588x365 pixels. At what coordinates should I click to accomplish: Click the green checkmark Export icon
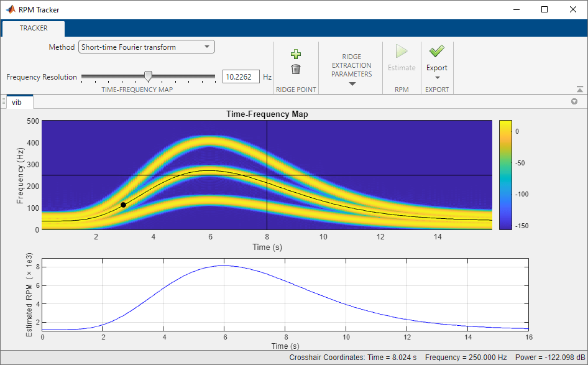437,51
